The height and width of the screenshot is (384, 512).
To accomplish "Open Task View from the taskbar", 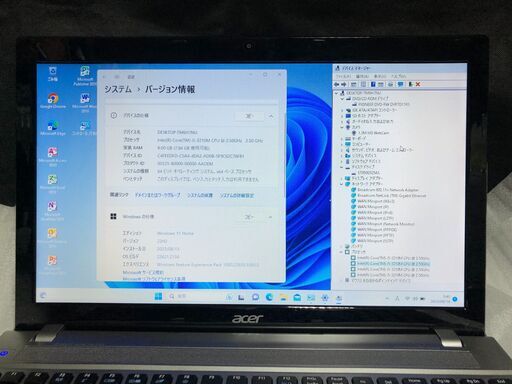I will pos(241,297).
